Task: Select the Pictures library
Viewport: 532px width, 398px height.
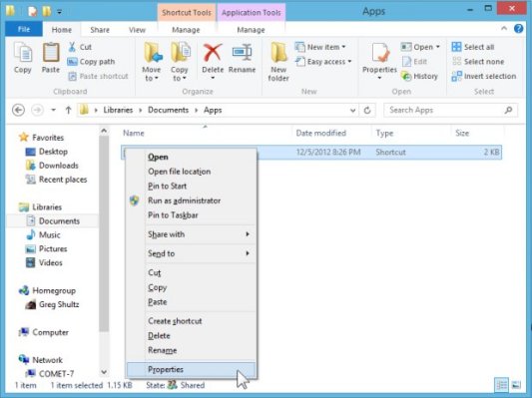Action: pos(47,248)
